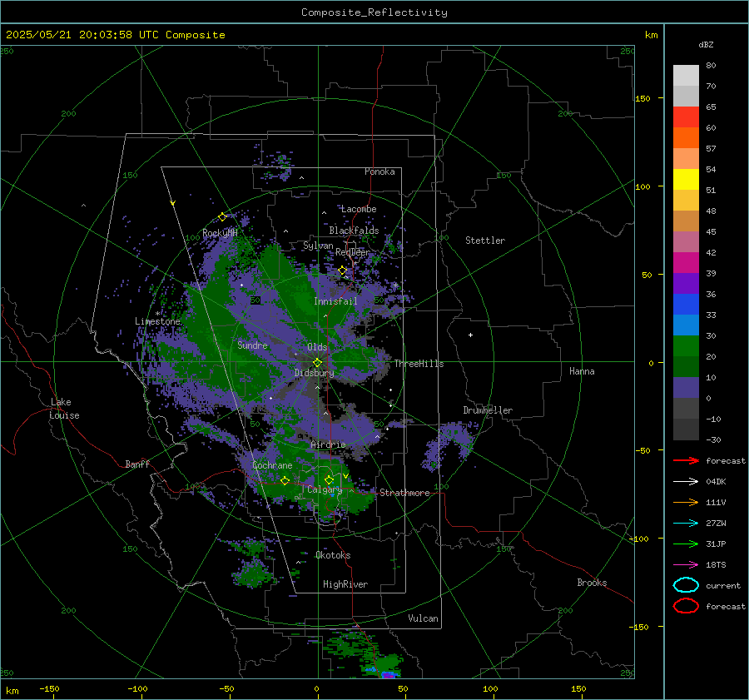Click the blue swatch between 36 and 33
The image size is (749, 700).
click(686, 305)
